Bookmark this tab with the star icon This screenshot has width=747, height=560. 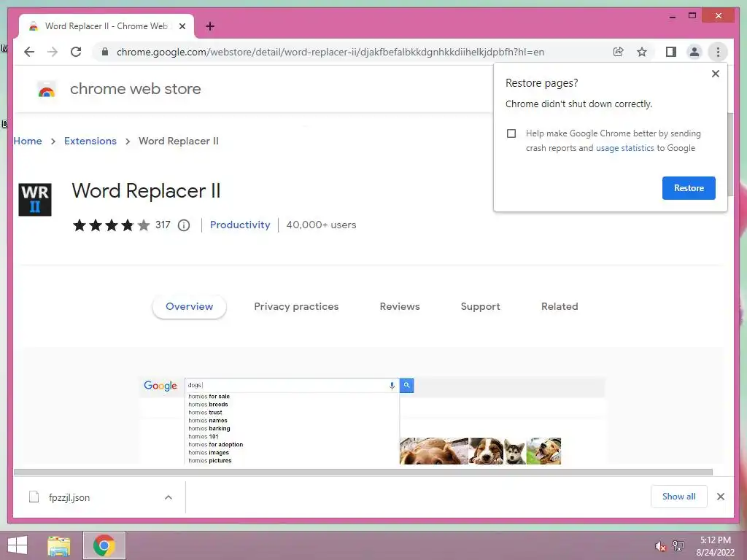pos(642,52)
